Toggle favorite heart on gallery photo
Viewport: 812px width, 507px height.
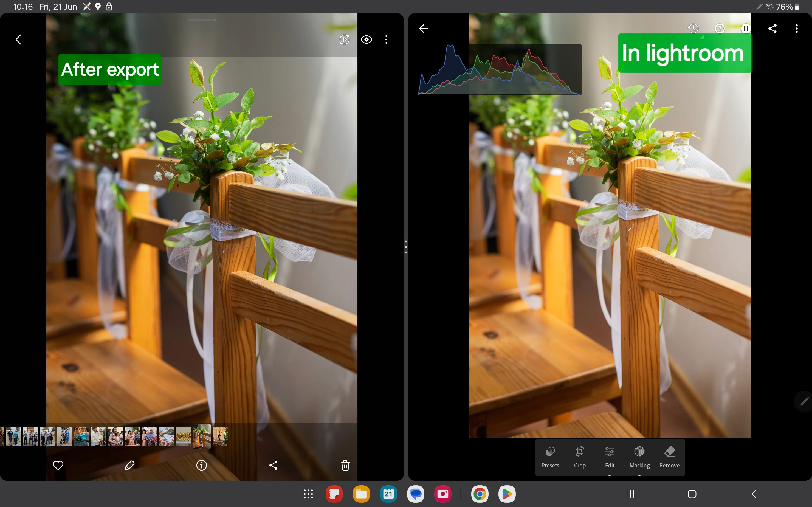pos(58,465)
